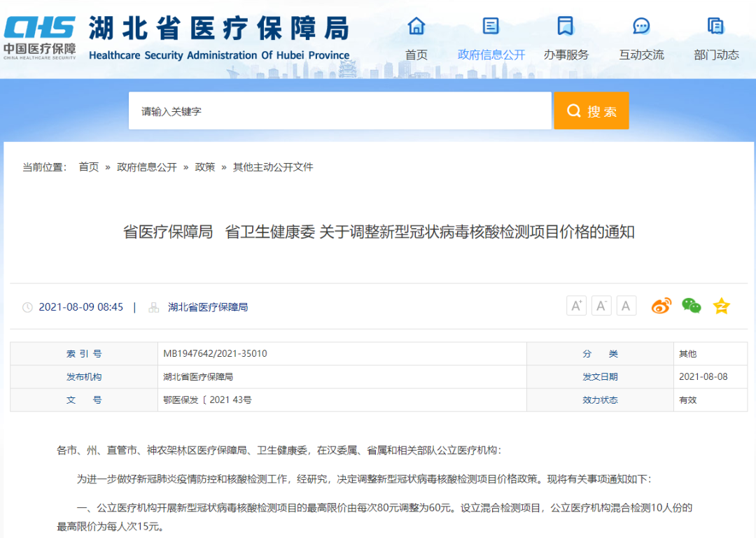The width and height of the screenshot is (756, 538).
Task: Open 政策 breadcrumb link
Action: pos(205,167)
